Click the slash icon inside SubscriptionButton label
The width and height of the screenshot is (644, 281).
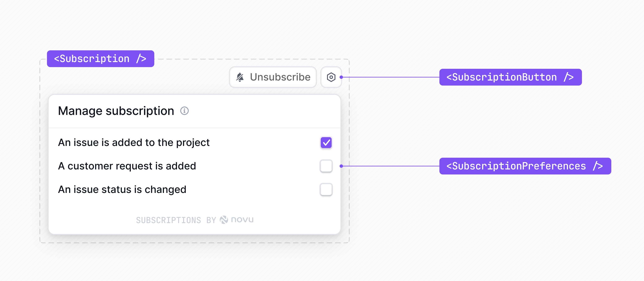tap(569, 77)
